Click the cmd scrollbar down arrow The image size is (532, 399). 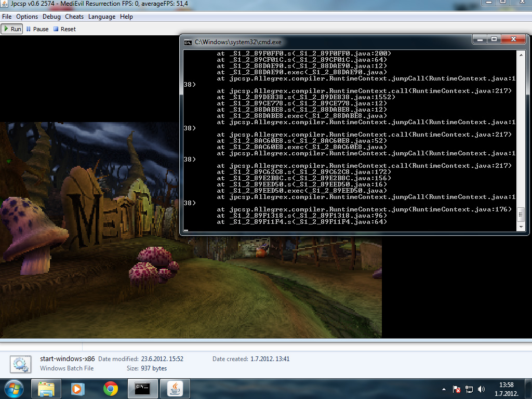tap(521, 227)
